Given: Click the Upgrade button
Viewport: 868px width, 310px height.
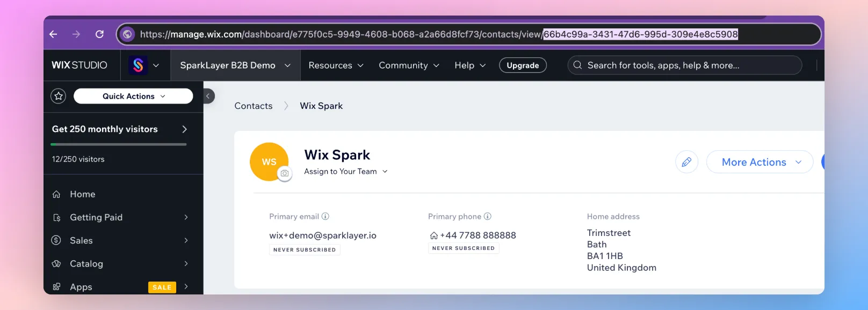Looking at the screenshot, I should 523,65.
